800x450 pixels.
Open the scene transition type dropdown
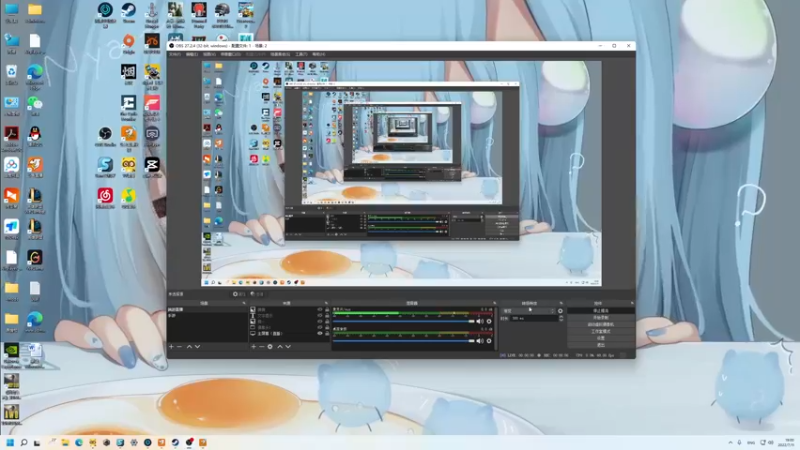[x=529, y=311]
